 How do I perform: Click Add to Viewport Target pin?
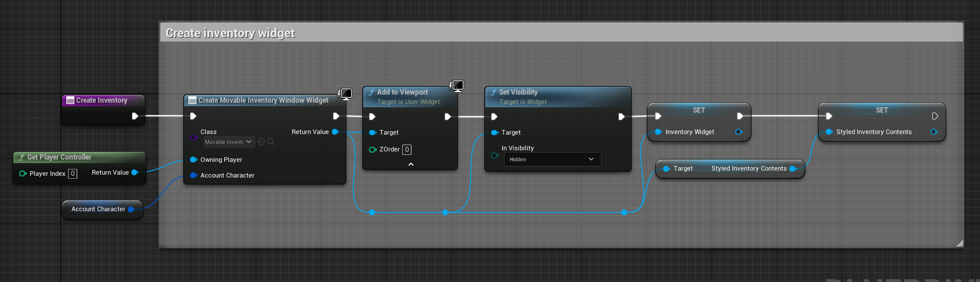pyautogui.click(x=373, y=132)
